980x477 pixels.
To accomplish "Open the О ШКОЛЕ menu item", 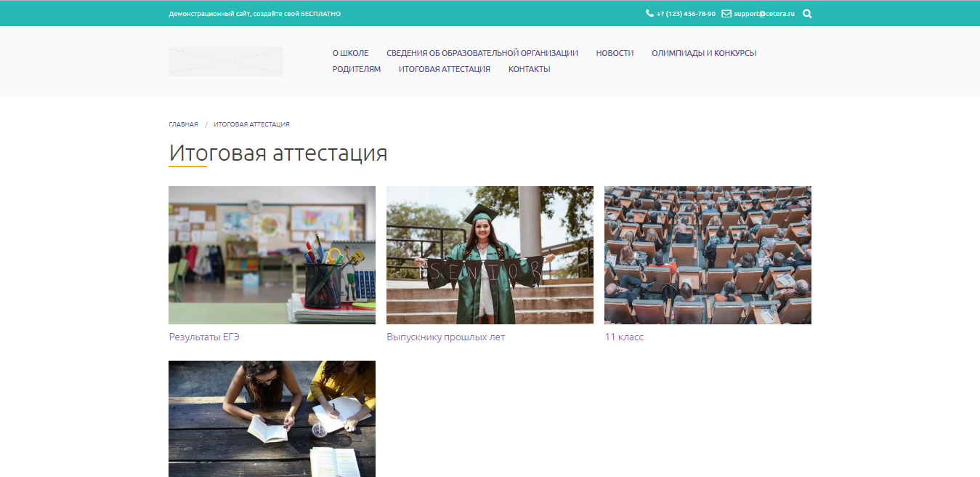I will (351, 52).
